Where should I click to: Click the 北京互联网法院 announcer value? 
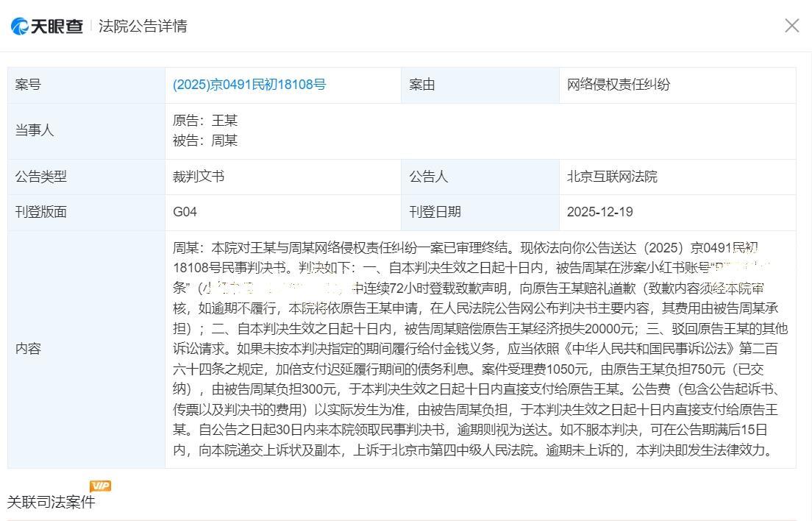[612, 177]
